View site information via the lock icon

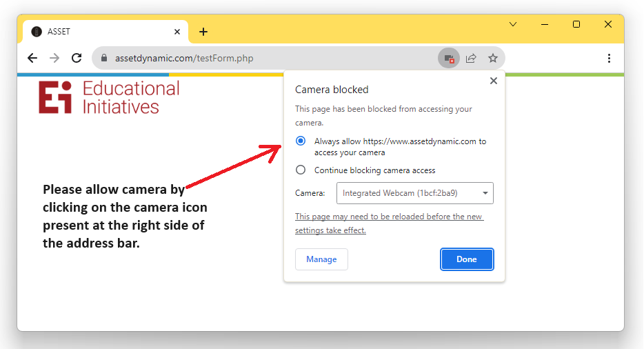[x=105, y=59]
